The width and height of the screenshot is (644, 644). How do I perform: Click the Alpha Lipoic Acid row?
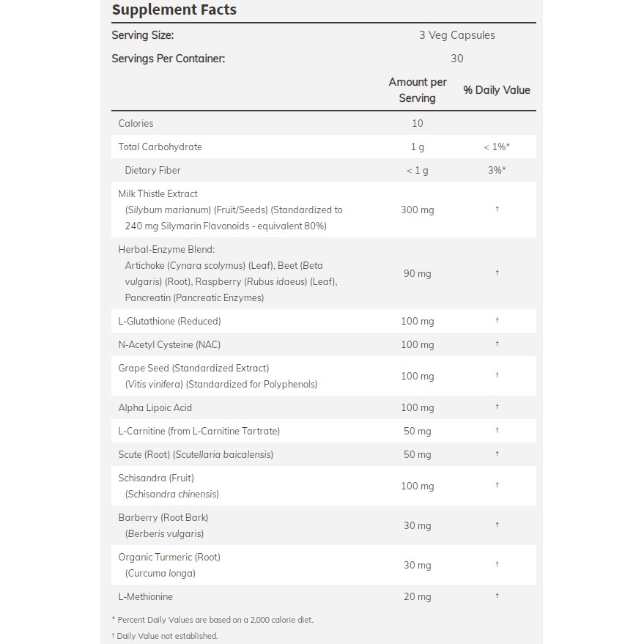pyautogui.click(x=324, y=407)
